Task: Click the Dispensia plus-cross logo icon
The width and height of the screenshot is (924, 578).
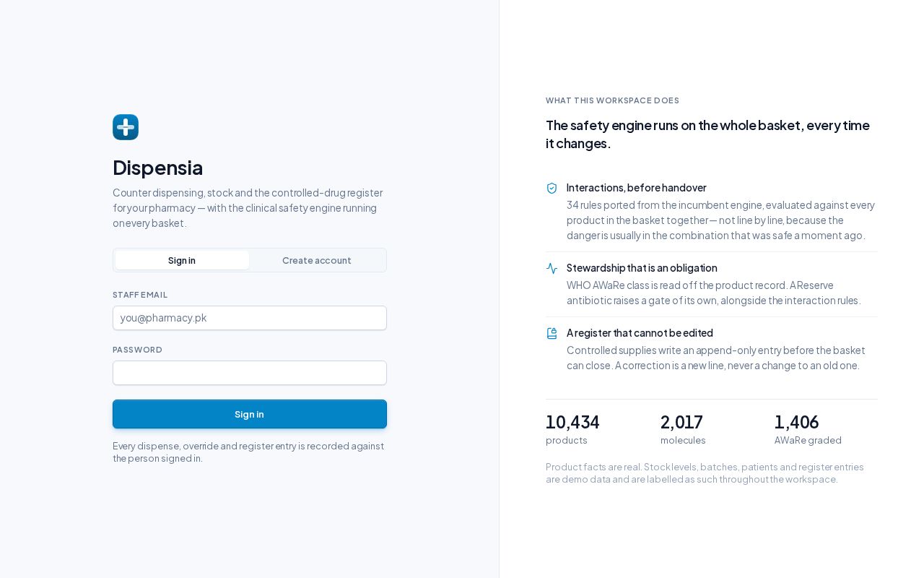Action: (x=126, y=127)
